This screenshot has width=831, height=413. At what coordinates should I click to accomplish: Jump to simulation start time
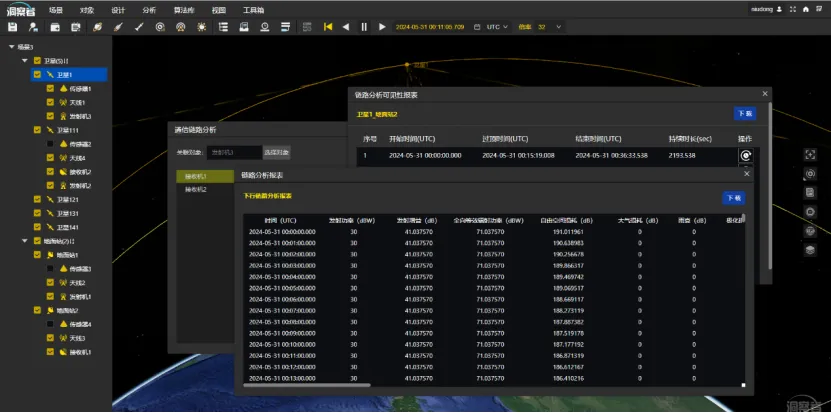pos(328,27)
